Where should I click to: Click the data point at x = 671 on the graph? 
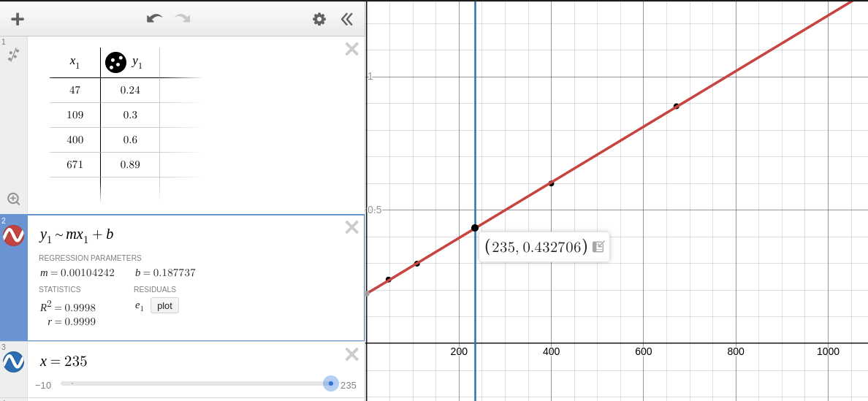[677, 106]
